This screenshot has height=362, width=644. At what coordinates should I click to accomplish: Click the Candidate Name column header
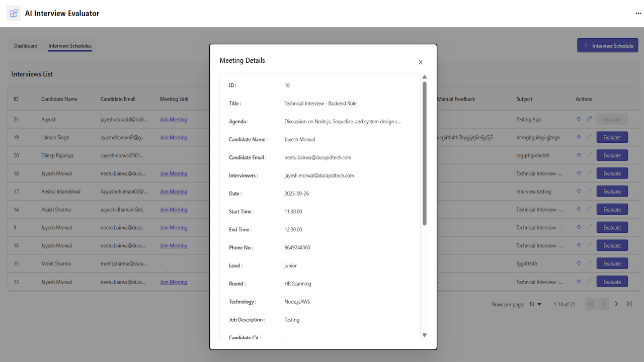59,99
